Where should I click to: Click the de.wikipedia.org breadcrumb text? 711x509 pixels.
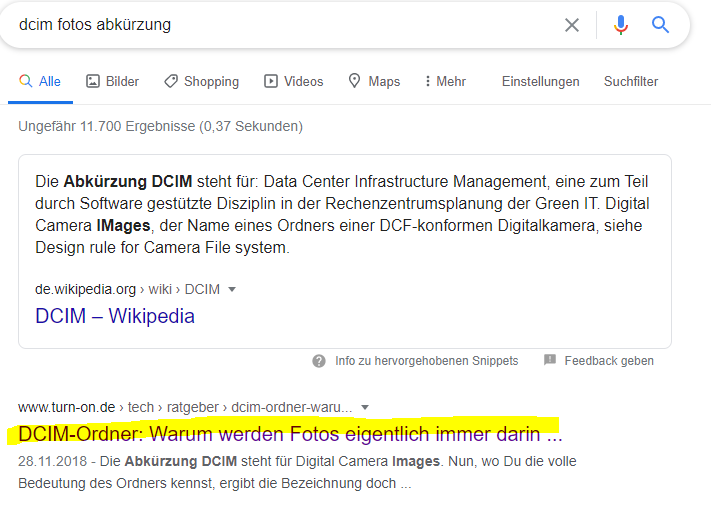click(127, 289)
